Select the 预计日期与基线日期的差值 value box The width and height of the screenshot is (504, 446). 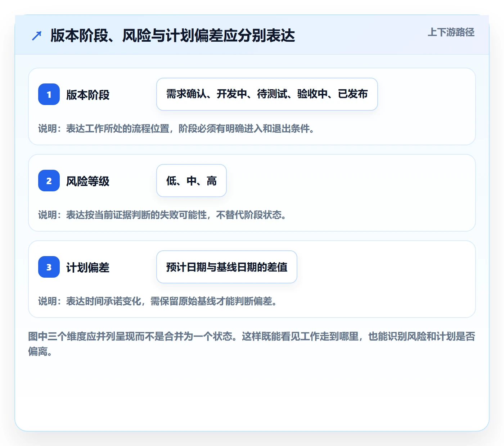[227, 267]
